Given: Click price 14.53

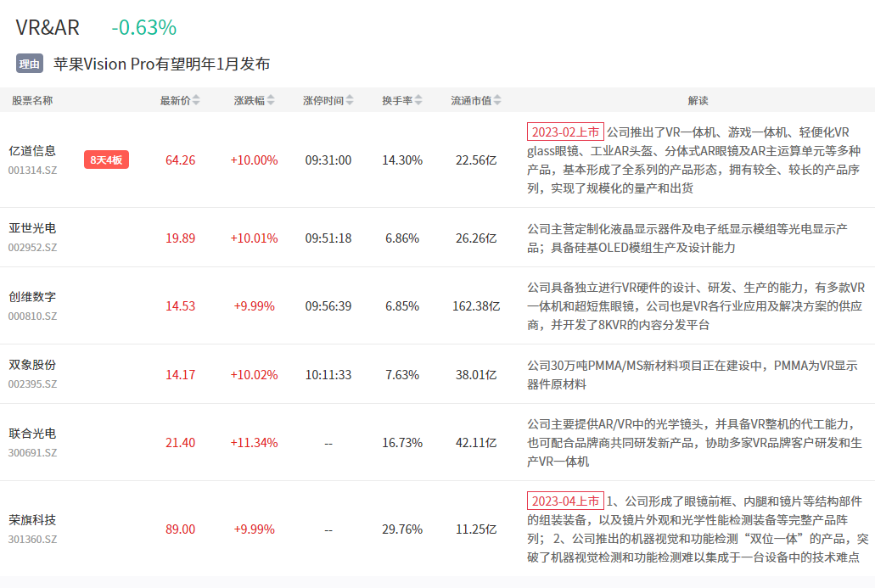Looking at the screenshot, I should [180, 306].
